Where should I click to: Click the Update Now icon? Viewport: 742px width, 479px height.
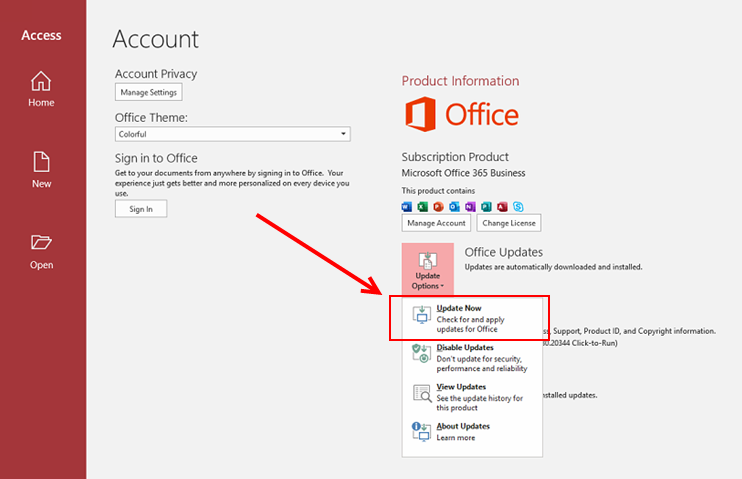click(x=421, y=315)
